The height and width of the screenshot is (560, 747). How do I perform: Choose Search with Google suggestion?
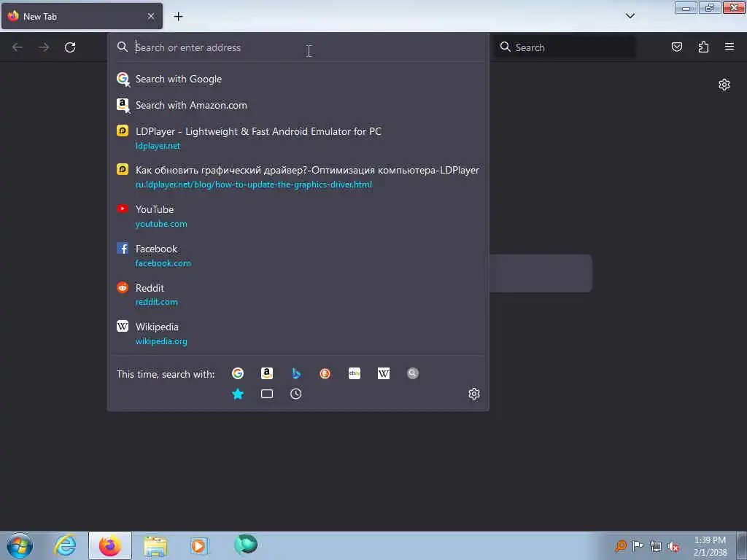click(x=298, y=79)
